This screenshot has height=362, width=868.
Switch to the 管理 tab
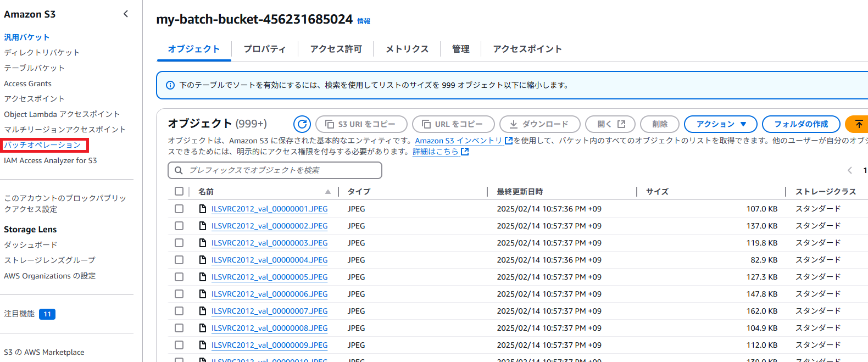tap(461, 49)
